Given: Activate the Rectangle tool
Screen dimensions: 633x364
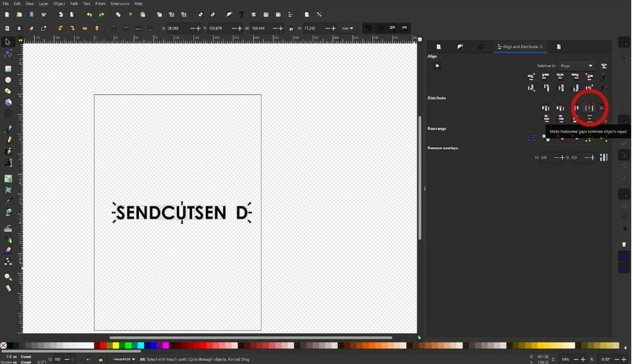Looking at the screenshot, I should [8, 68].
